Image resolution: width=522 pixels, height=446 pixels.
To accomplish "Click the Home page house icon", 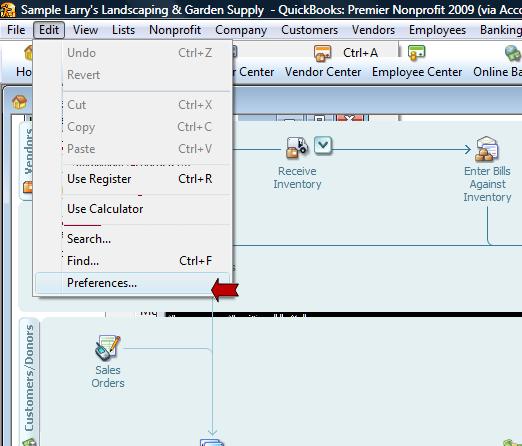I will pyautogui.click(x=19, y=102).
